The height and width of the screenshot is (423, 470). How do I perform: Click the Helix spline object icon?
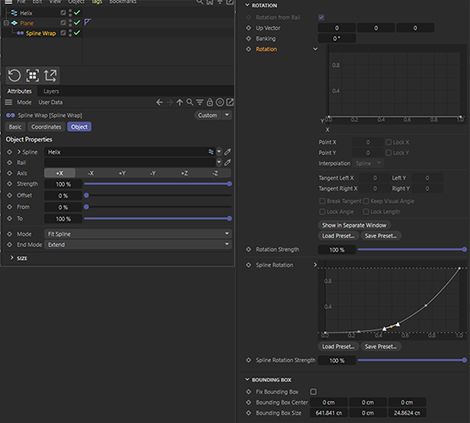pos(14,13)
